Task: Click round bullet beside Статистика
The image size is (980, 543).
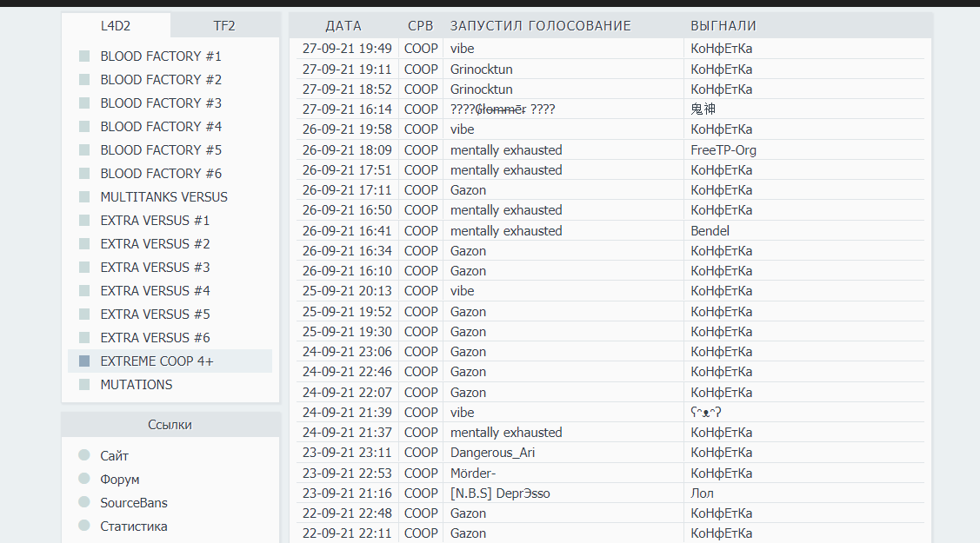Action: tap(84, 526)
